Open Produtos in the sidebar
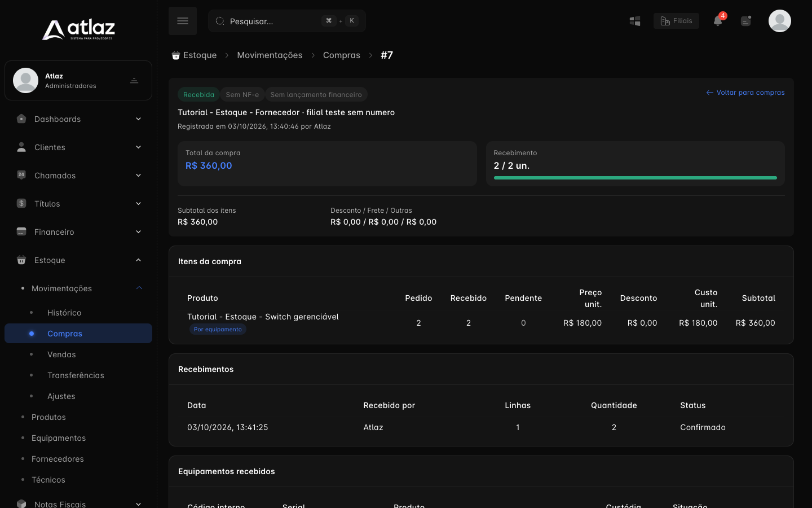The image size is (812, 508). coord(48,417)
